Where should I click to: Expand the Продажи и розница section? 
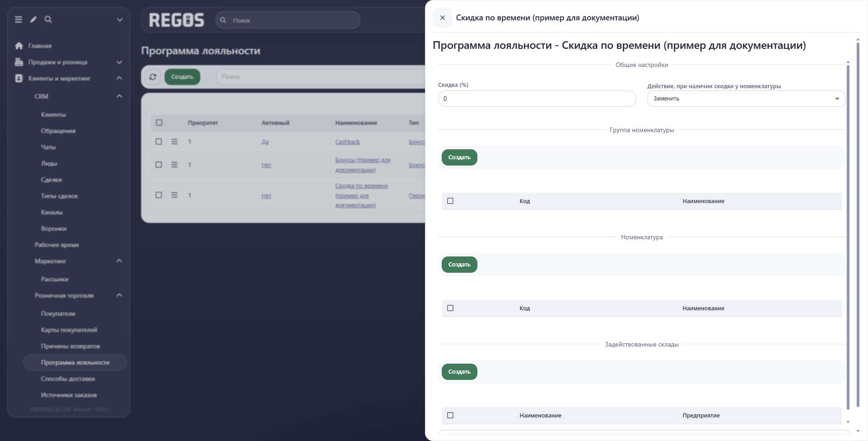tap(119, 62)
